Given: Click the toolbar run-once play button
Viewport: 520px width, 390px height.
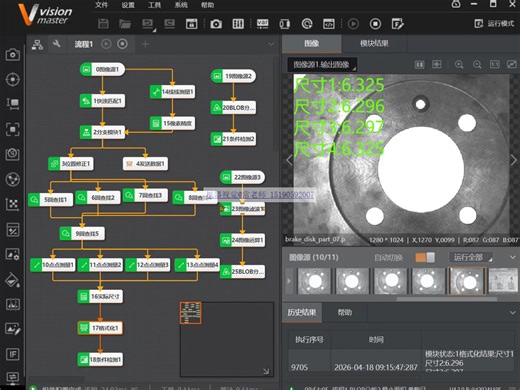Looking at the screenshot, I should (x=353, y=24).
